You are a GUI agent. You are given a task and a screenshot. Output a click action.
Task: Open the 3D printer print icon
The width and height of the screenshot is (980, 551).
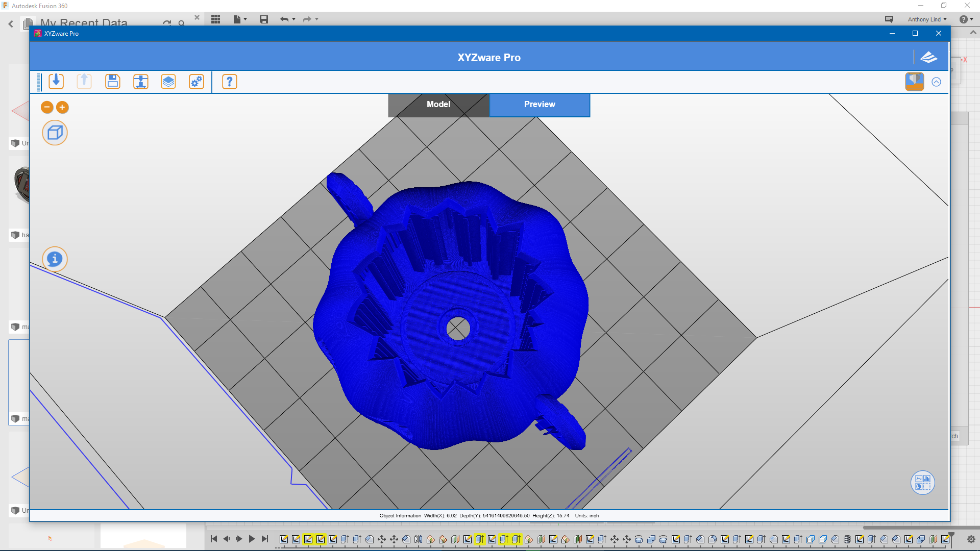[140, 82]
